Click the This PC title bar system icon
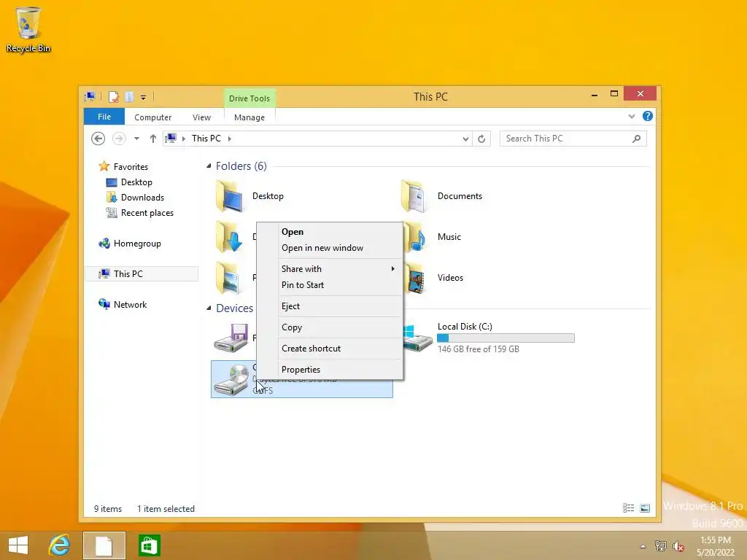The width and height of the screenshot is (747, 560). [90, 97]
